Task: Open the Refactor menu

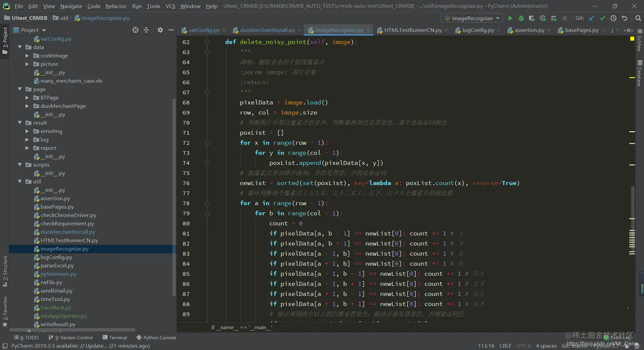Action: pos(115,6)
